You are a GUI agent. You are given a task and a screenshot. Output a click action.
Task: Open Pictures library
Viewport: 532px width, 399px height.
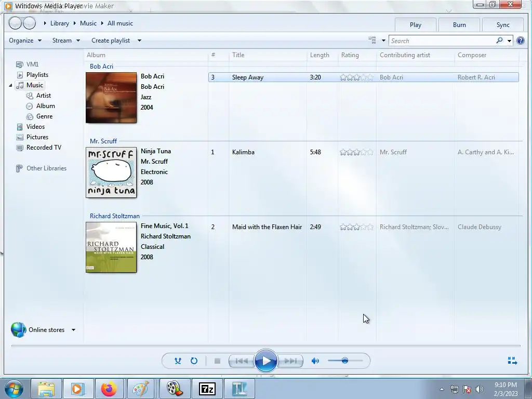coord(32,137)
